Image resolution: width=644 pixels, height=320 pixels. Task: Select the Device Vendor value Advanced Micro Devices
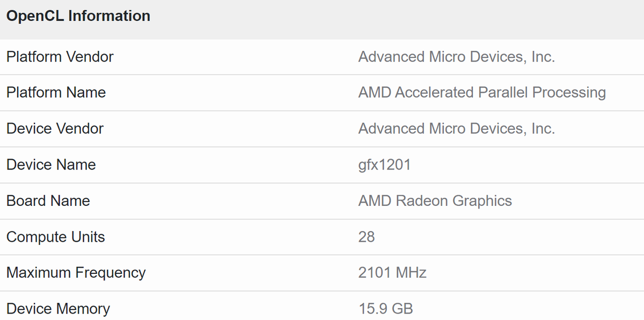(456, 129)
